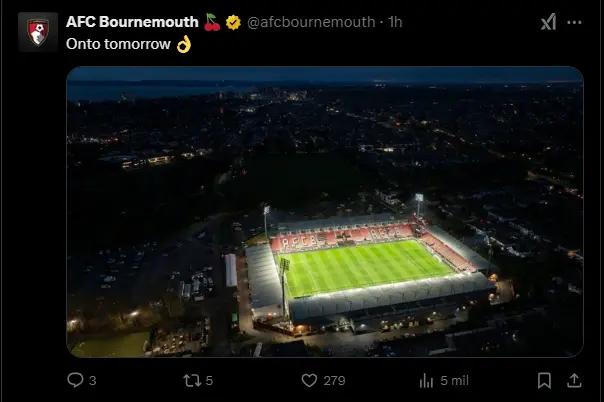Open post analytics via the views bar icon
The height and width of the screenshot is (402, 604).
(427, 380)
